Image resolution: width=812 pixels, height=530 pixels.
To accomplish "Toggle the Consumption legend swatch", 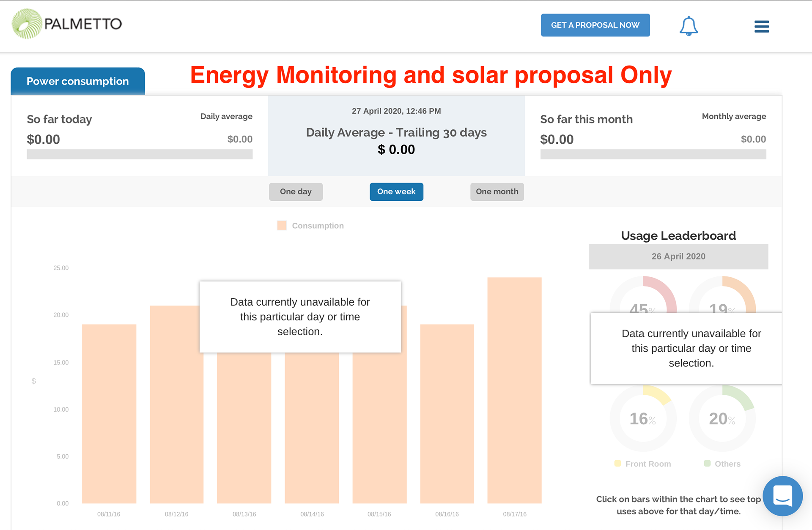I will click(x=282, y=226).
